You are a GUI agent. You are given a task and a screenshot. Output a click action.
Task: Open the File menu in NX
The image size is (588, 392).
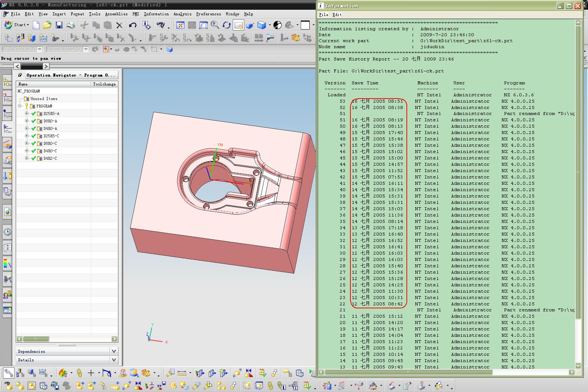coord(15,14)
